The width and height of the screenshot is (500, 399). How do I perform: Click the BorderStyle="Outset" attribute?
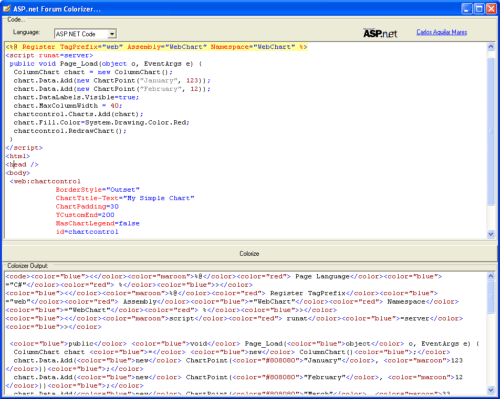click(98, 190)
